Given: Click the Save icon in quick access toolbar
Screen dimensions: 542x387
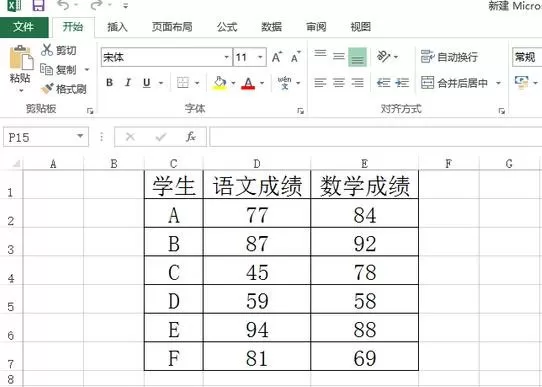Looking at the screenshot, I should click(39, 6).
